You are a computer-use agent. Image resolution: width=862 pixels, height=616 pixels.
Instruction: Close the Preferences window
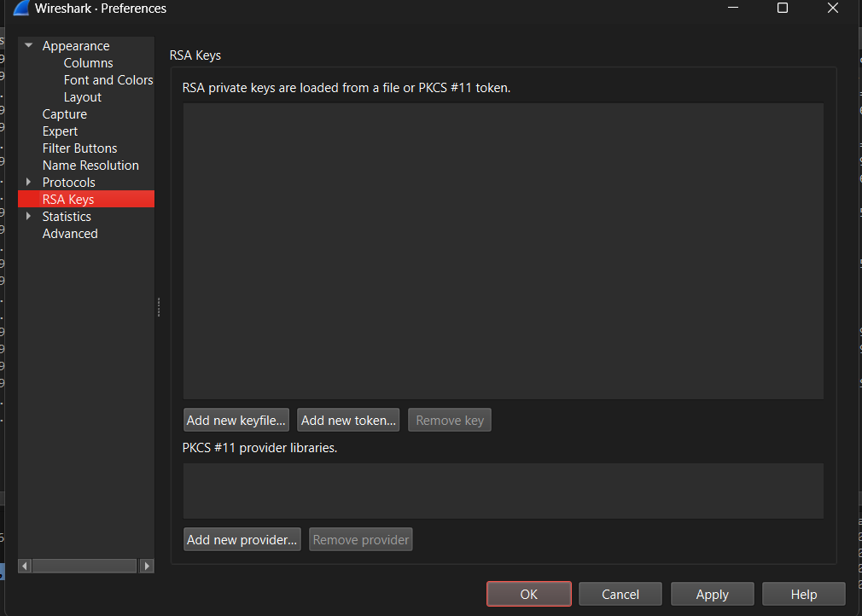(833, 8)
